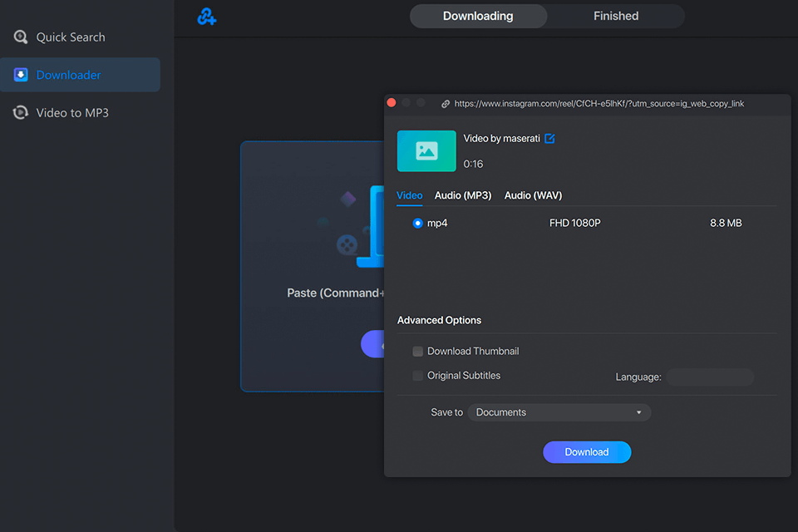Enable the Original Subtitles checkbox
This screenshot has height=532, width=798.
pos(417,376)
